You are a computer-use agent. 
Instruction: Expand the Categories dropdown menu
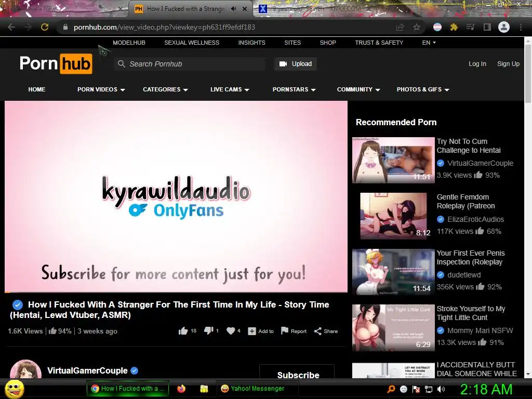coord(165,89)
